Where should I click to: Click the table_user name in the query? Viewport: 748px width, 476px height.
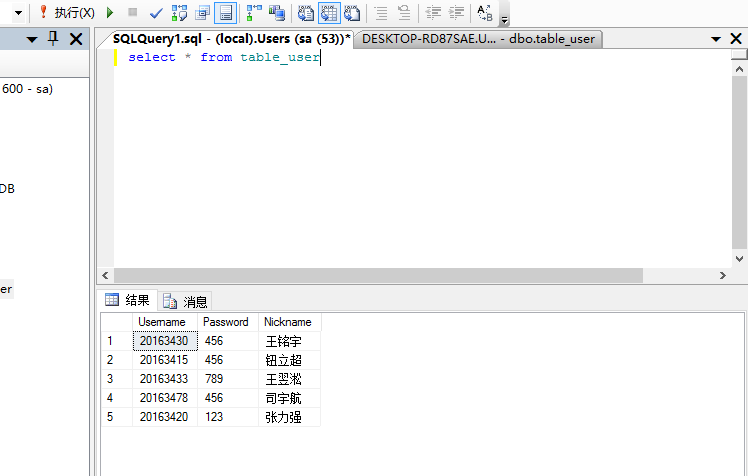[x=280, y=57]
